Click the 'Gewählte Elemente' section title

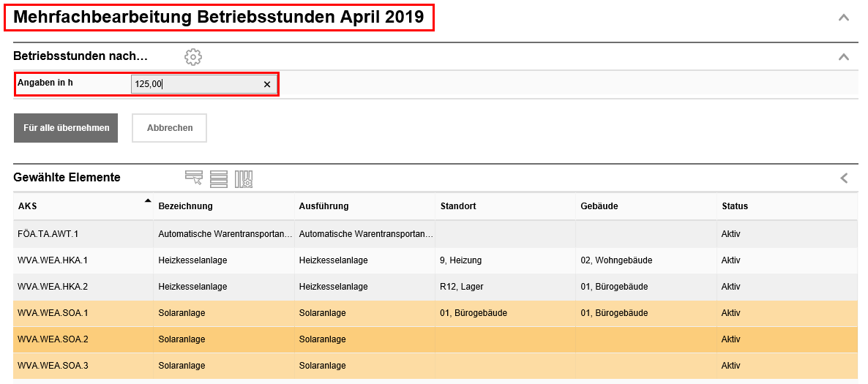[67, 178]
